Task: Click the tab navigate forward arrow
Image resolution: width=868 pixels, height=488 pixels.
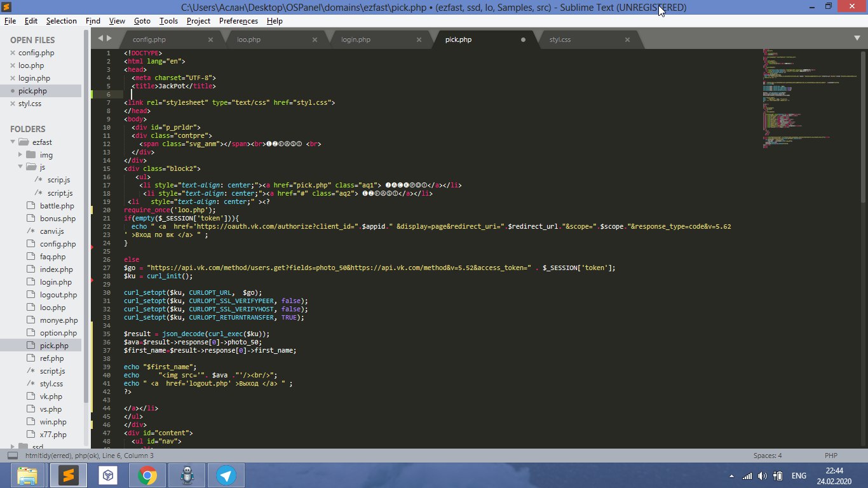Action: (x=109, y=39)
